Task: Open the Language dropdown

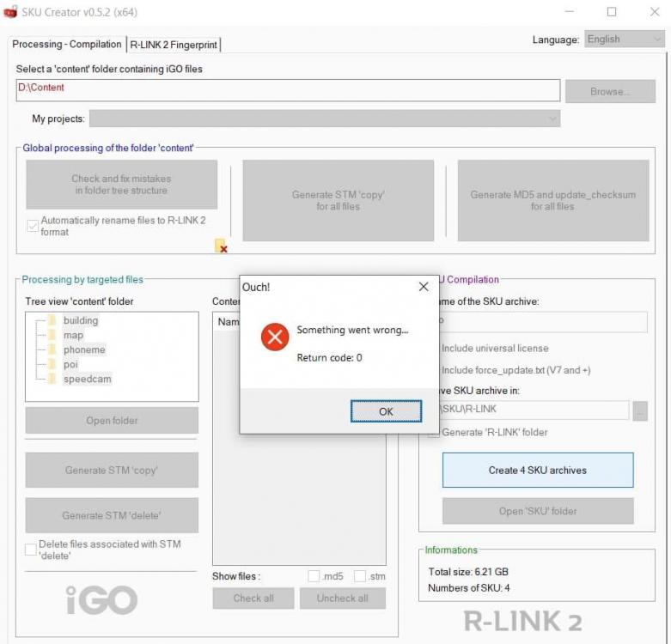Action: [624, 39]
